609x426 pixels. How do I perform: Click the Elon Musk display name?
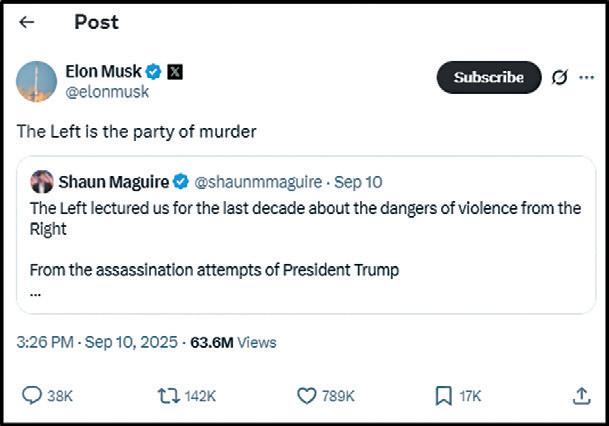[x=103, y=71]
